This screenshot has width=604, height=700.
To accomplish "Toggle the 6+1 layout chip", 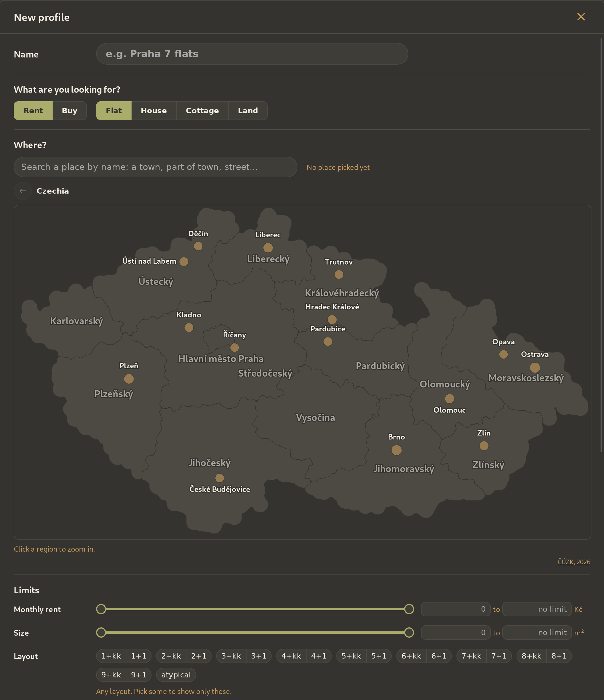I will [x=439, y=656].
